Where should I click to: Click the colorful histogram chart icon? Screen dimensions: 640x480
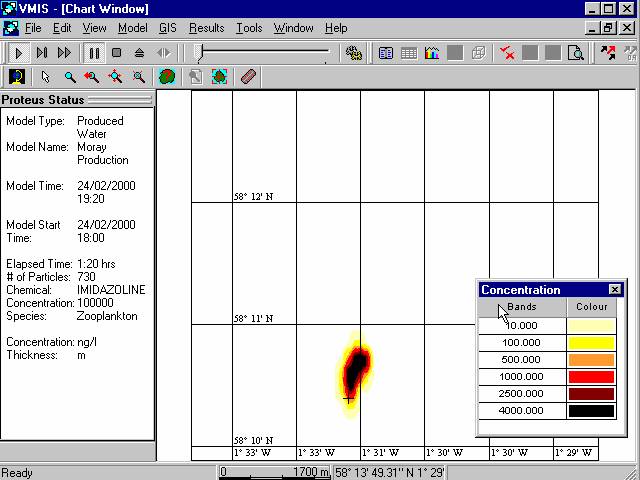(x=432, y=53)
